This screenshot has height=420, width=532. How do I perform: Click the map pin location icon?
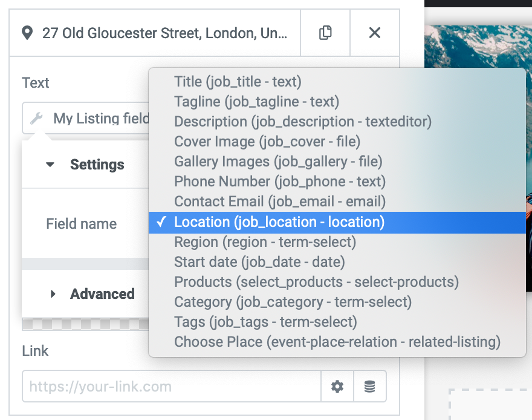[27, 33]
